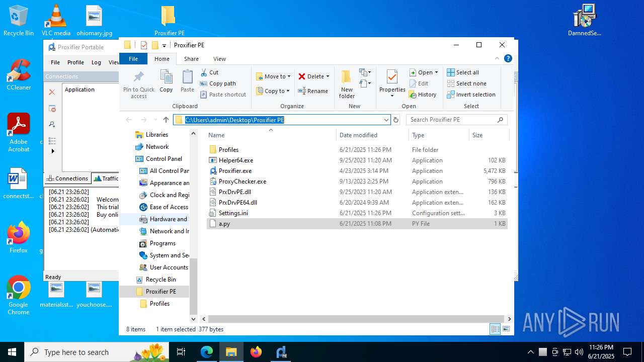Select the Profiles folder in file list
Viewport: 644px width, 362px height.
357,150
